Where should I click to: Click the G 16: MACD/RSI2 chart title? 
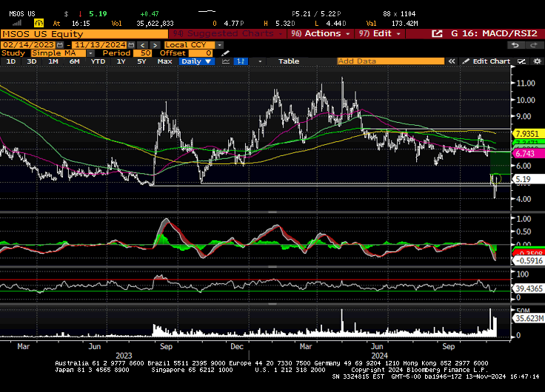coord(494,34)
